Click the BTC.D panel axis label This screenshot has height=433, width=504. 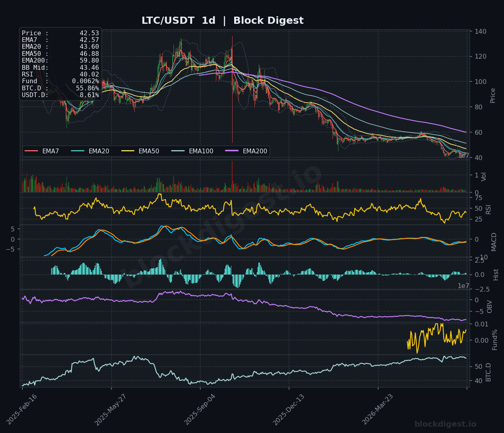489,372
